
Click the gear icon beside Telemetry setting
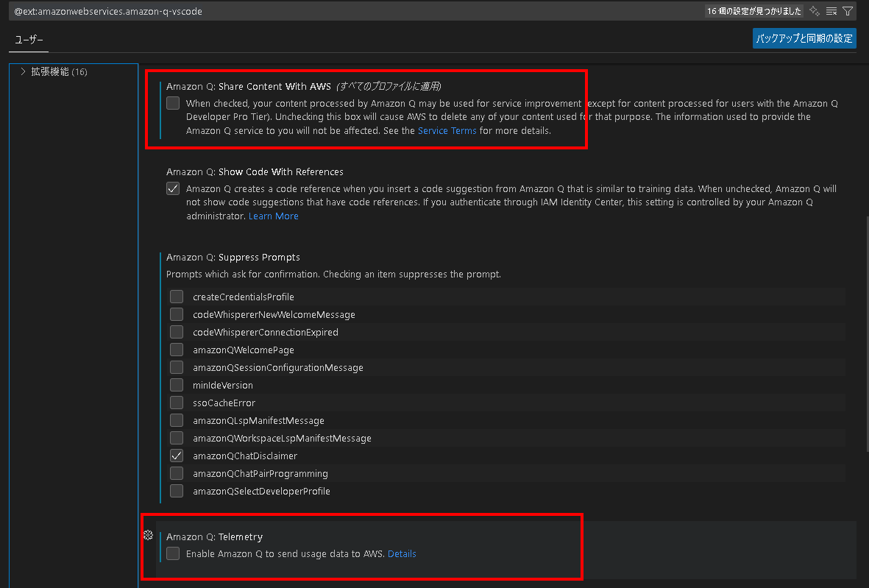(x=148, y=535)
